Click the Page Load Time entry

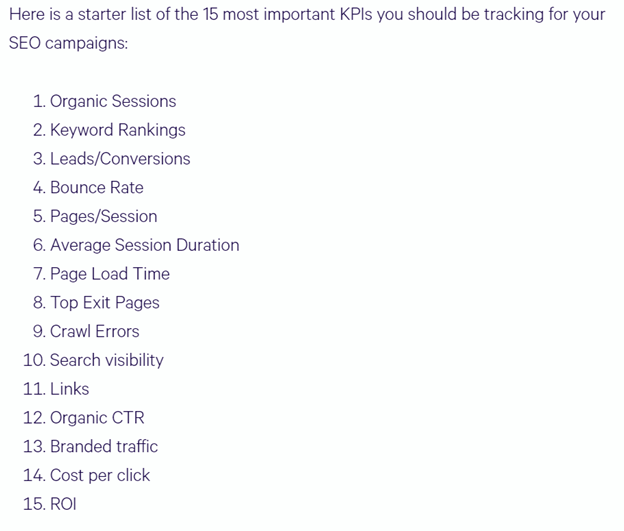[109, 274]
